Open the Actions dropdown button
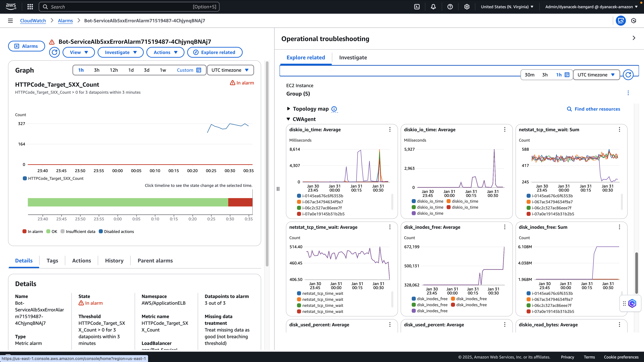644x362 pixels. coord(165,52)
